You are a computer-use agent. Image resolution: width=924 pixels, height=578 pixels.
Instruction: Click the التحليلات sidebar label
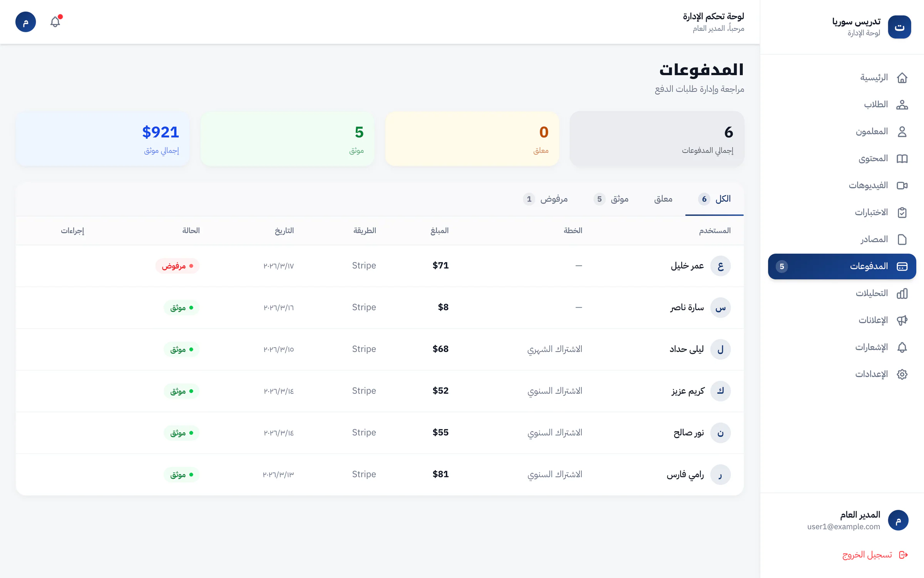coord(872,294)
